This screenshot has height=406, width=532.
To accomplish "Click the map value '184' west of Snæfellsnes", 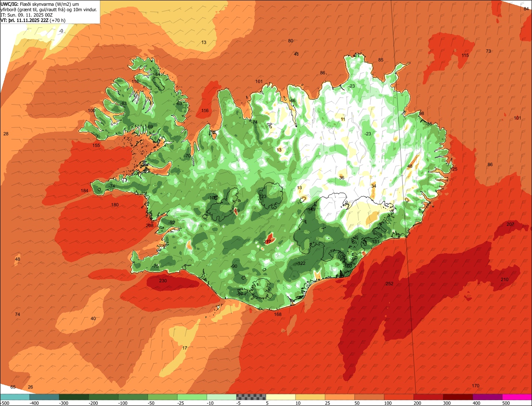I will click(x=85, y=191).
